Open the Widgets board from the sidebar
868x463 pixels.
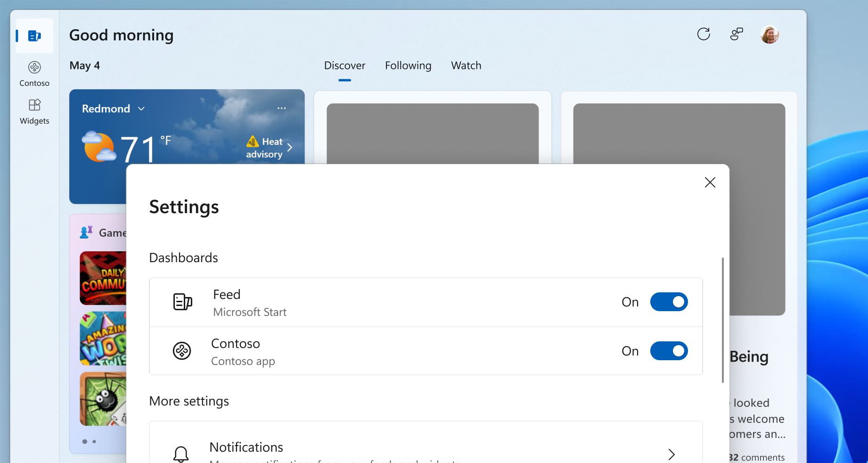tap(34, 111)
